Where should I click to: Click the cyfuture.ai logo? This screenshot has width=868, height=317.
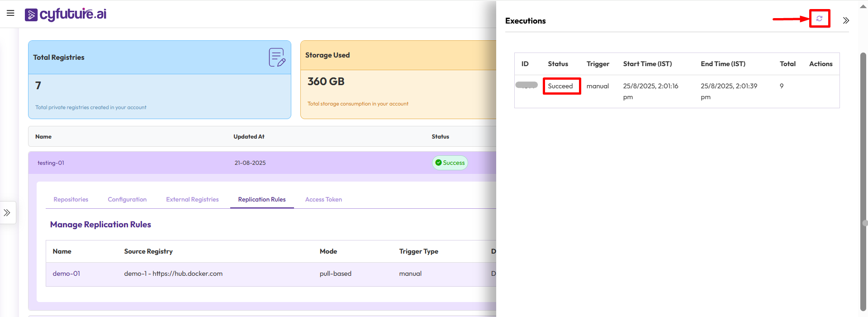(66, 14)
